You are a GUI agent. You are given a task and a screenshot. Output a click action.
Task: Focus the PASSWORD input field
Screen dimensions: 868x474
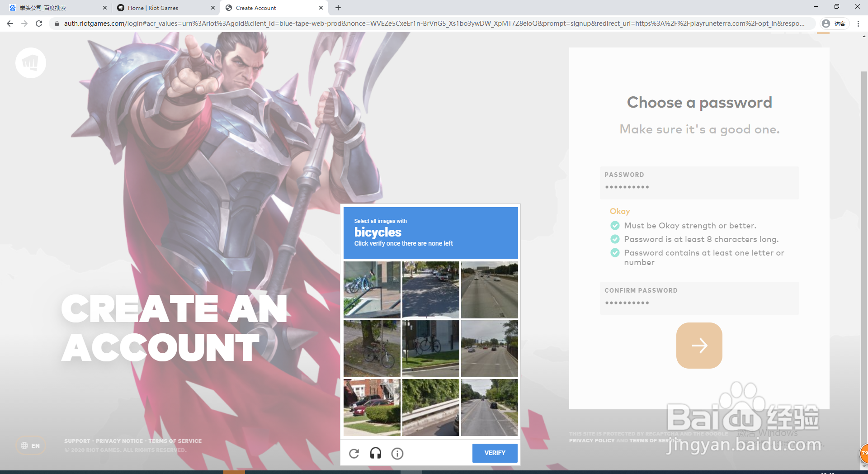click(699, 183)
